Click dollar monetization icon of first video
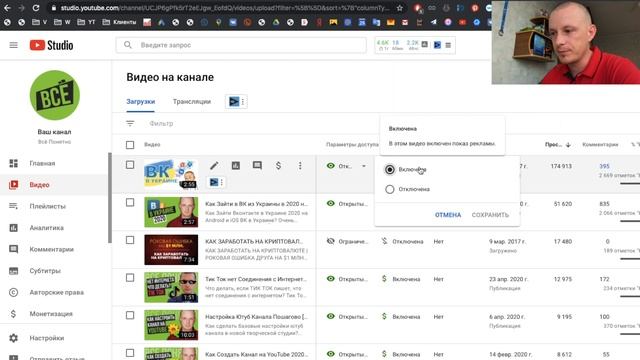640x360 pixels. point(278,165)
